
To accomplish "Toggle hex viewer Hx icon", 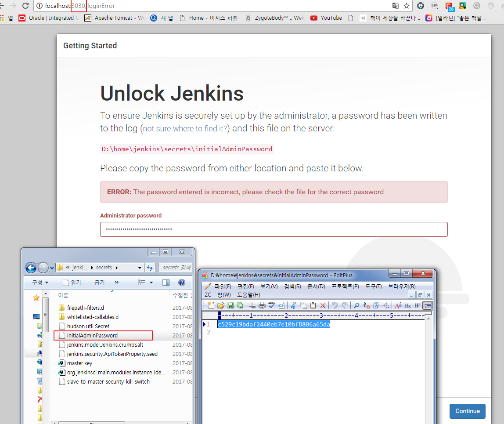I will 407,306.
